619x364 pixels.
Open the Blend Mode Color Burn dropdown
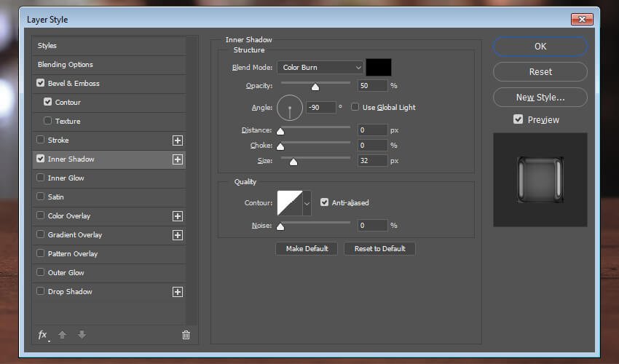(x=320, y=68)
